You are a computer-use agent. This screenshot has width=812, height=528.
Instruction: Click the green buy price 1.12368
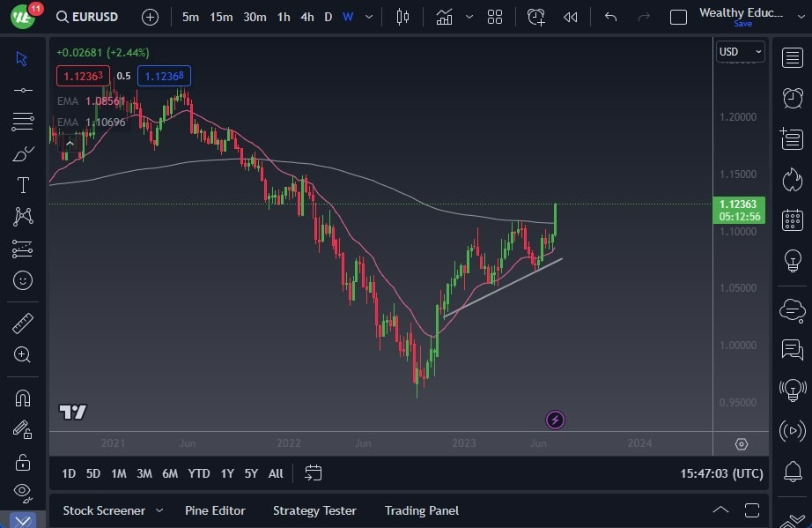point(164,76)
